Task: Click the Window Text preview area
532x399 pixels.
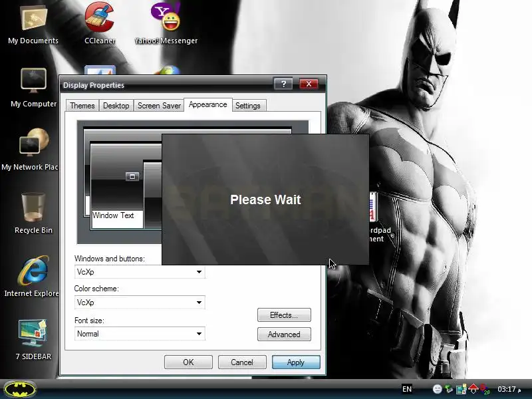Action: point(118,219)
